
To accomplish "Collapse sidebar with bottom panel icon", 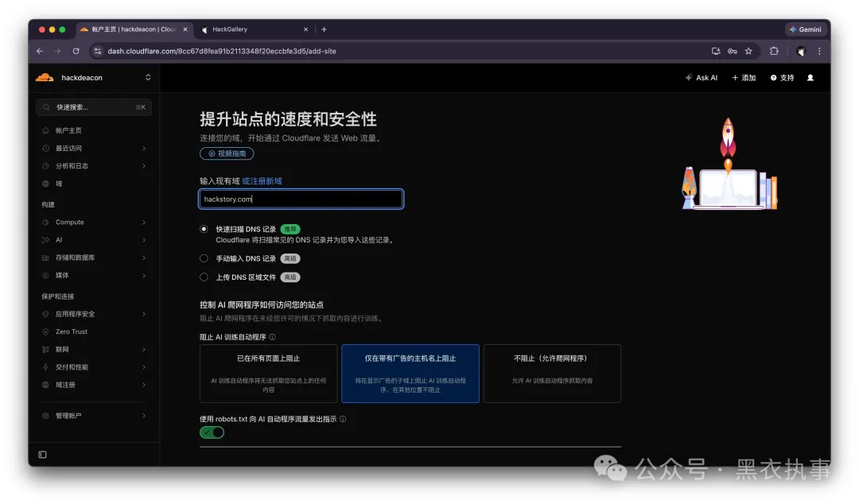I will [x=43, y=455].
